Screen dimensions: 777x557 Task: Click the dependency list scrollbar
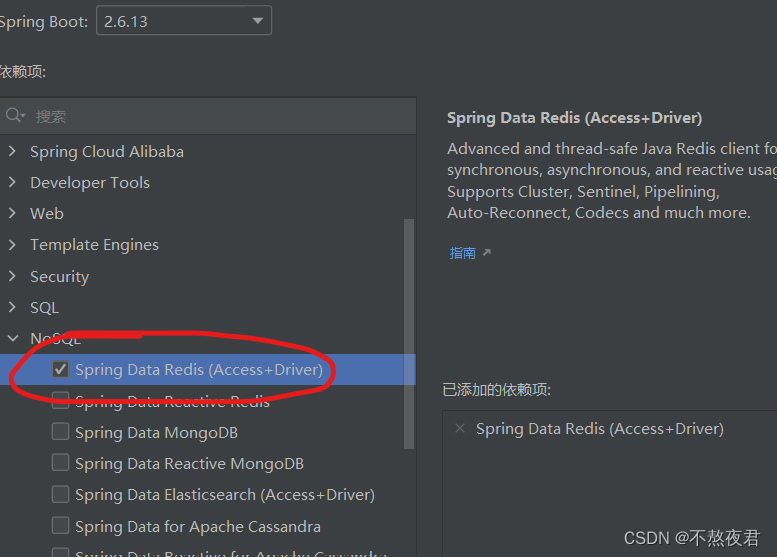(409, 334)
